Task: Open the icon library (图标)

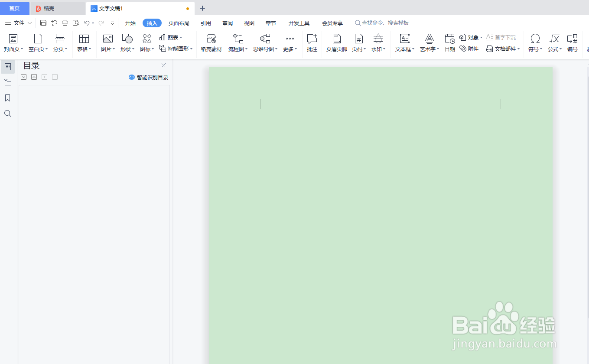Action: 147,43
